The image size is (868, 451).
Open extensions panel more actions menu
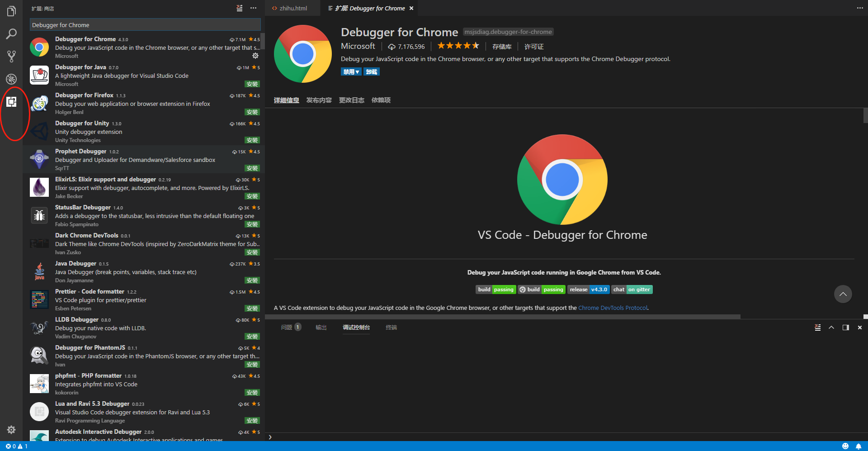pyautogui.click(x=253, y=8)
